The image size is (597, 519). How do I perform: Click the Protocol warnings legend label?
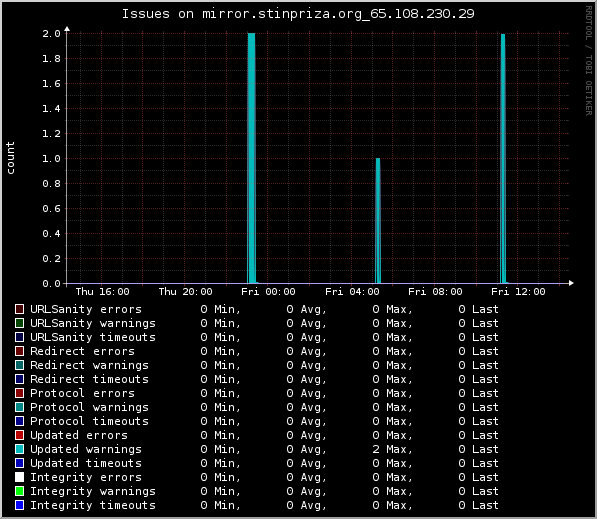coord(89,407)
